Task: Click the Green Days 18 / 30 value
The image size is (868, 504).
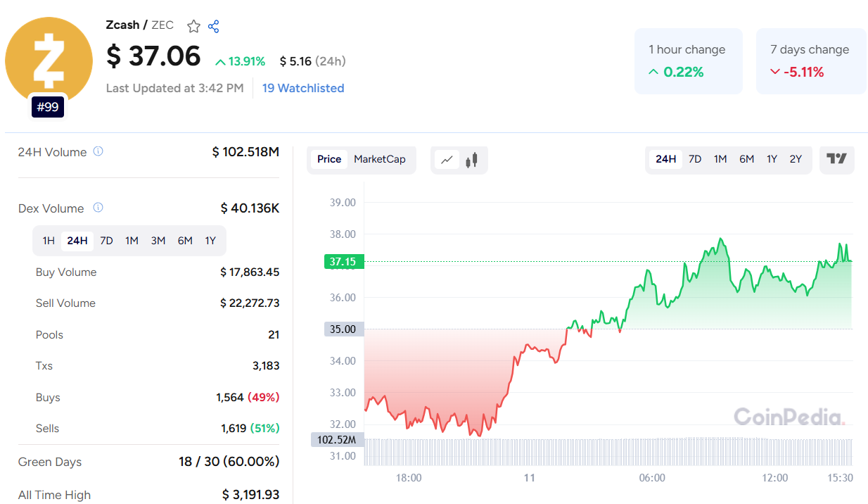Action: (x=229, y=462)
